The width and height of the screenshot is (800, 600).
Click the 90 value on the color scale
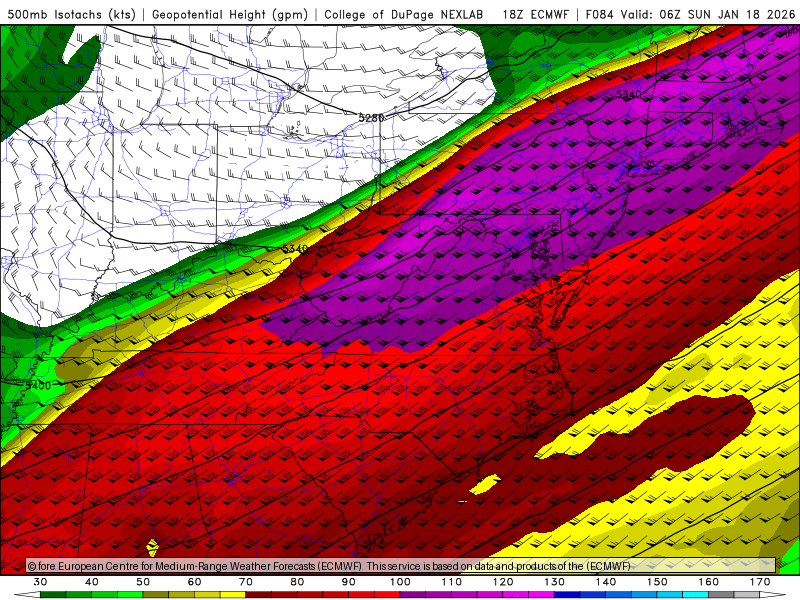coord(348,582)
